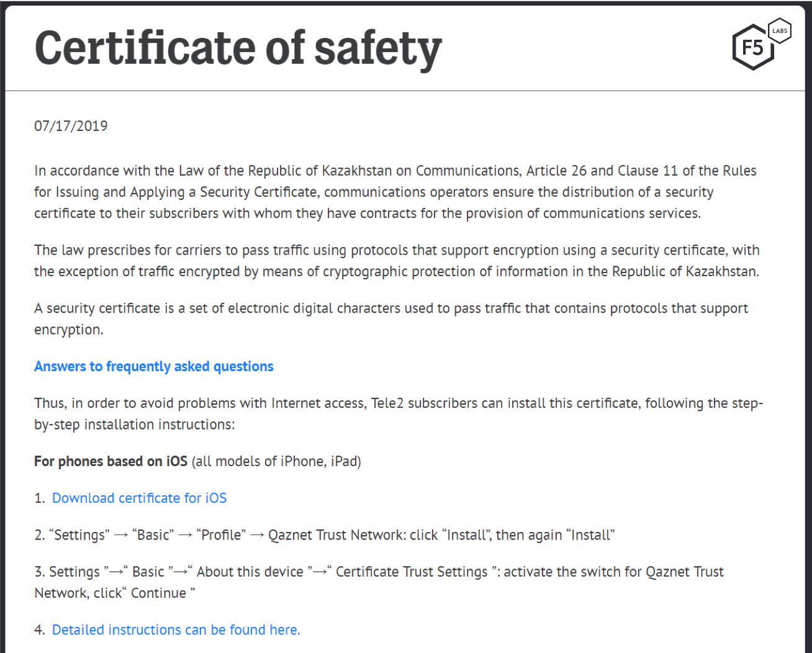Screen dimensions: 812x653
Task: Click the paragraph starting "The law prescribes for carriers"
Action: [x=396, y=261]
